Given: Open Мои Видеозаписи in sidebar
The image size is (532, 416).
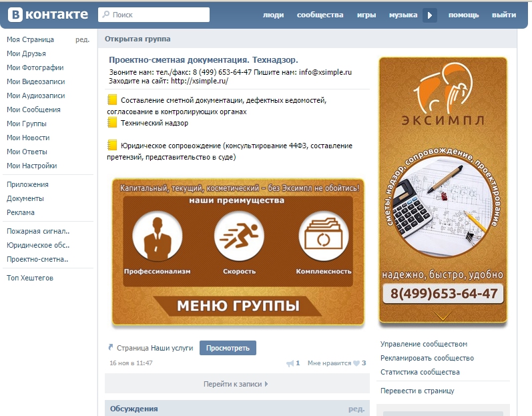Looking at the screenshot, I should tap(35, 81).
